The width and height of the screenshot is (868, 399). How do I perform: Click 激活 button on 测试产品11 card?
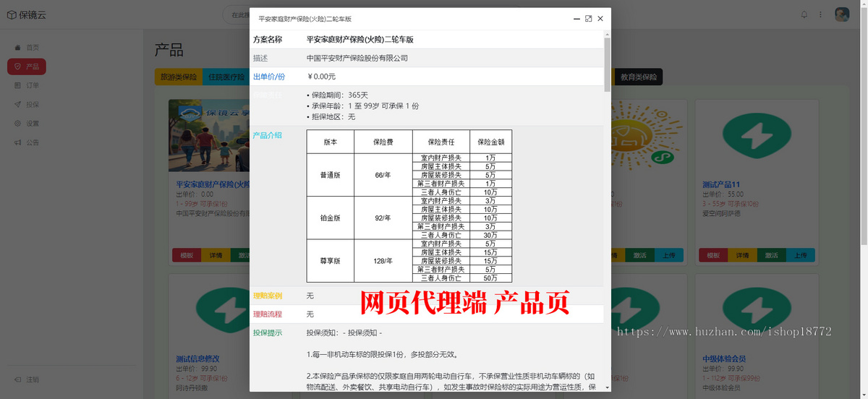(x=771, y=255)
